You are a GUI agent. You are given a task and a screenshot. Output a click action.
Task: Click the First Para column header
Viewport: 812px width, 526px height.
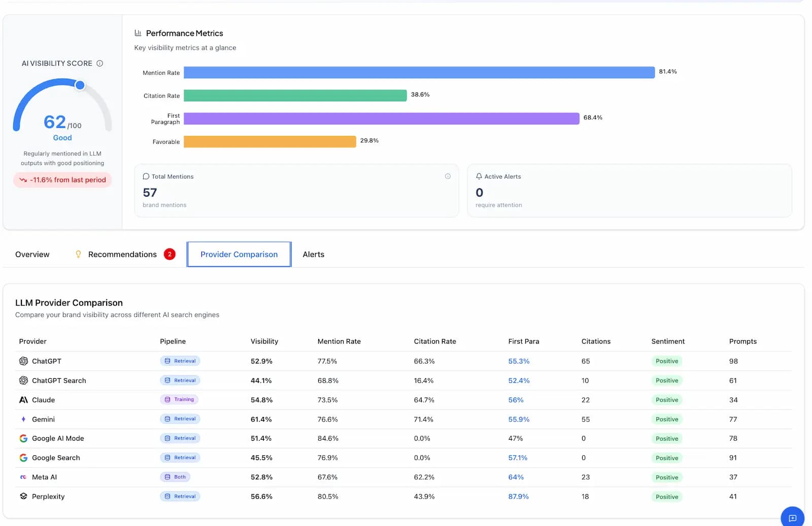[524, 341]
